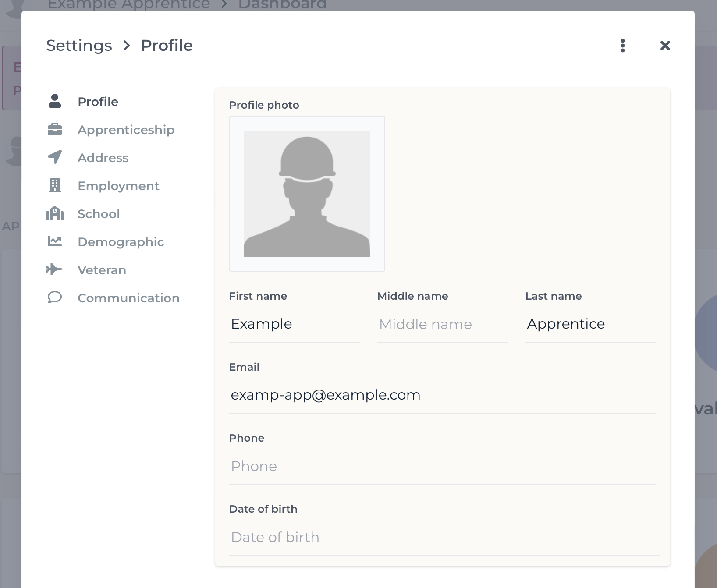Click the Date of birth input field

(x=444, y=537)
